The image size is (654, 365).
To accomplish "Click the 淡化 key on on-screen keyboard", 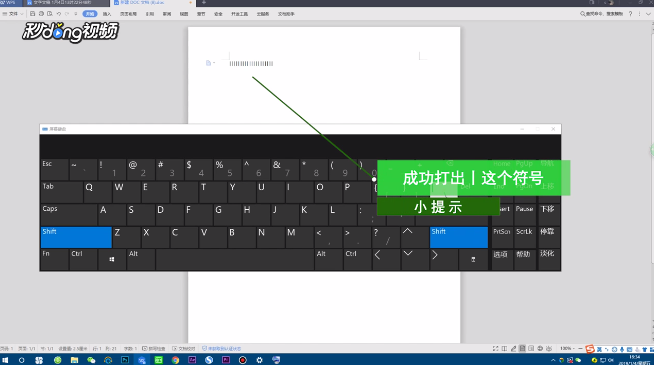I will 548,259.
